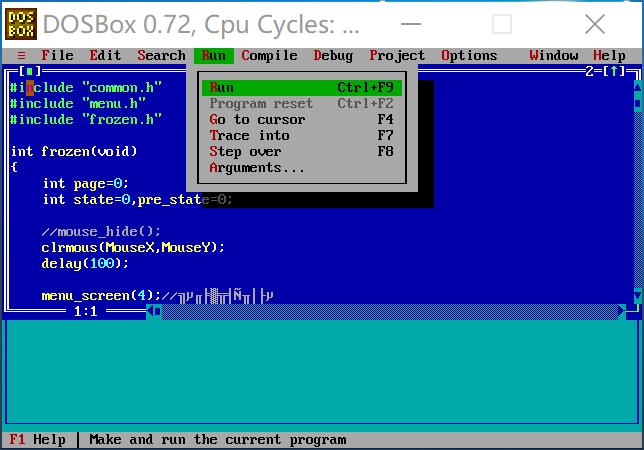
Task: Open the Help menu
Action: 610,55
